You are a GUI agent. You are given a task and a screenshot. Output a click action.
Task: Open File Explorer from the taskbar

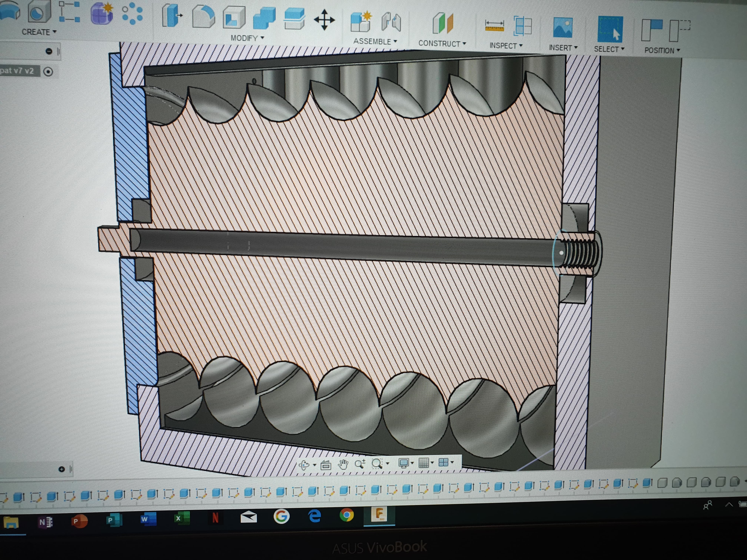pyautogui.click(x=11, y=523)
